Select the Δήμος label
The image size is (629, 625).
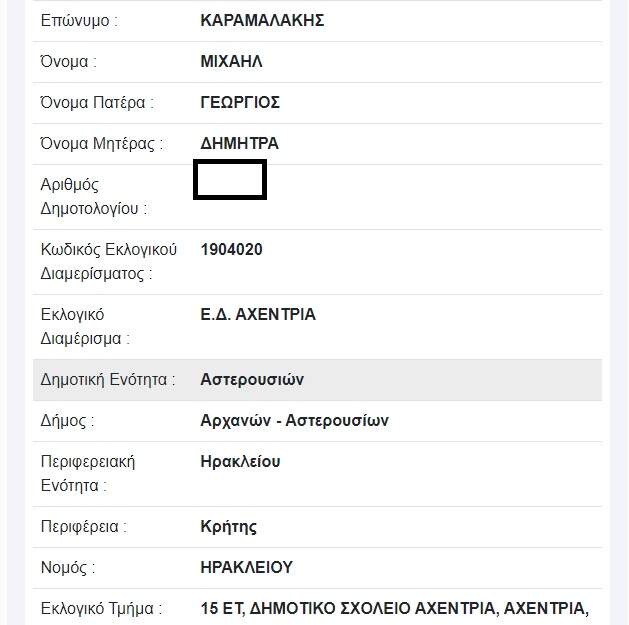pos(67,421)
